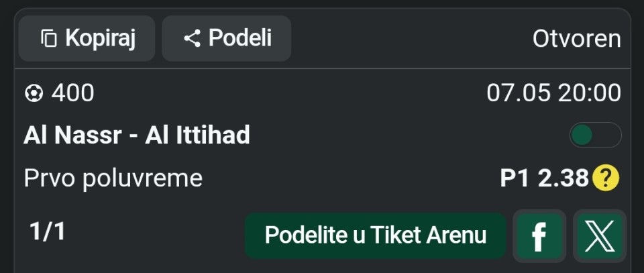Share ticket on X
This screenshot has height=273, width=644.
[x=600, y=235]
